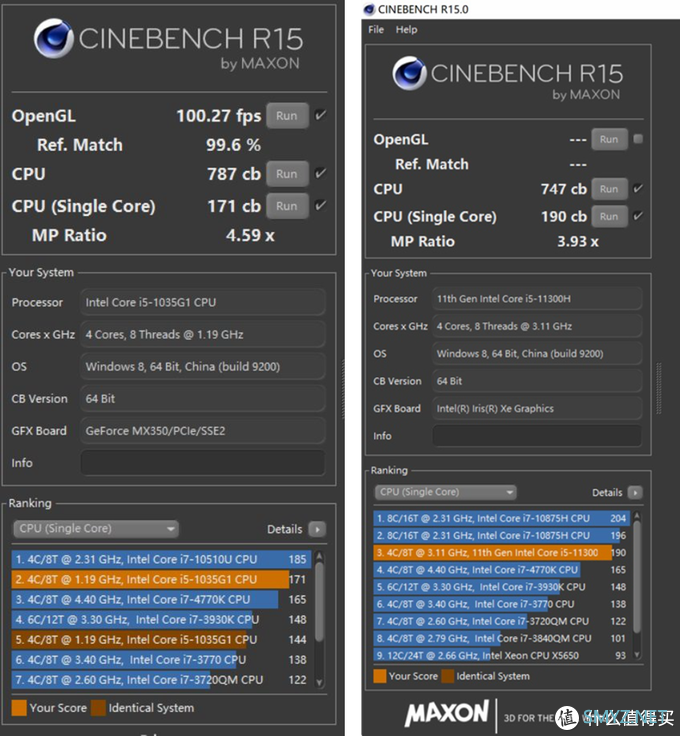Select identical i5-1035G1 row scoring 144

pyautogui.click(x=161, y=640)
